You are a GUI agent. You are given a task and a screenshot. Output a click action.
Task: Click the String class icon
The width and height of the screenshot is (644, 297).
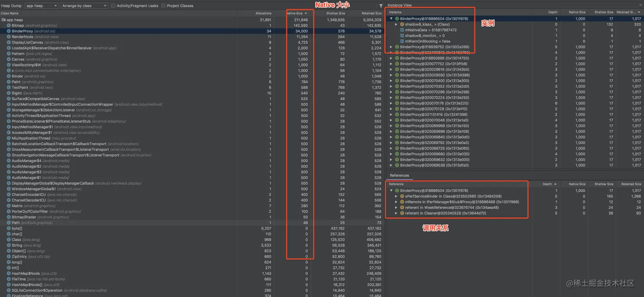(x=9, y=245)
